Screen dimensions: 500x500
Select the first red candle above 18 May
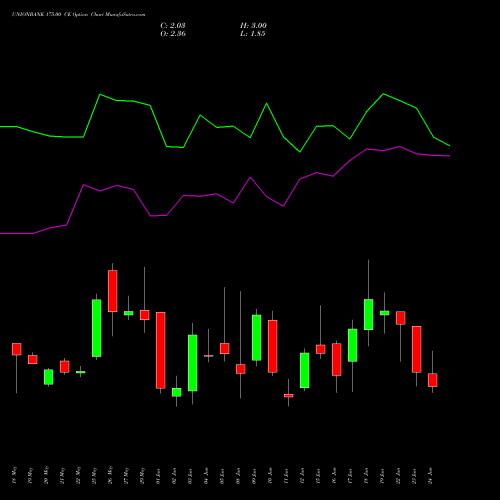tap(17, 349)
